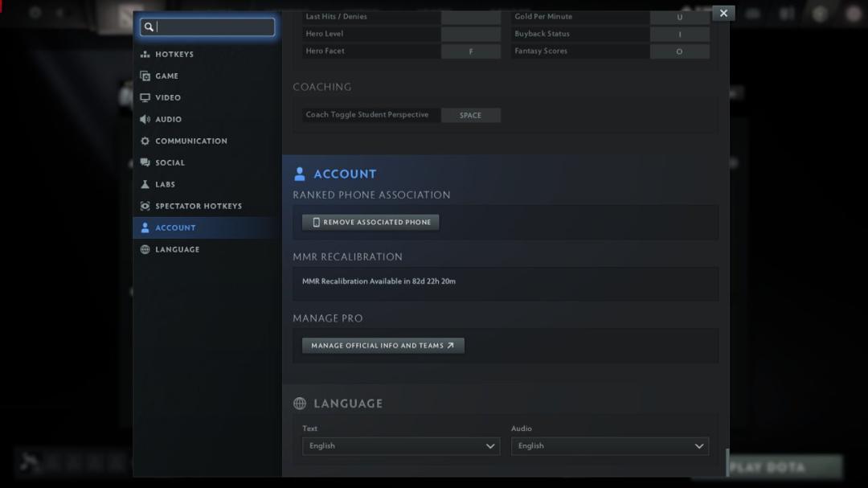Focus the settings search field

click(x=207, y=27)
